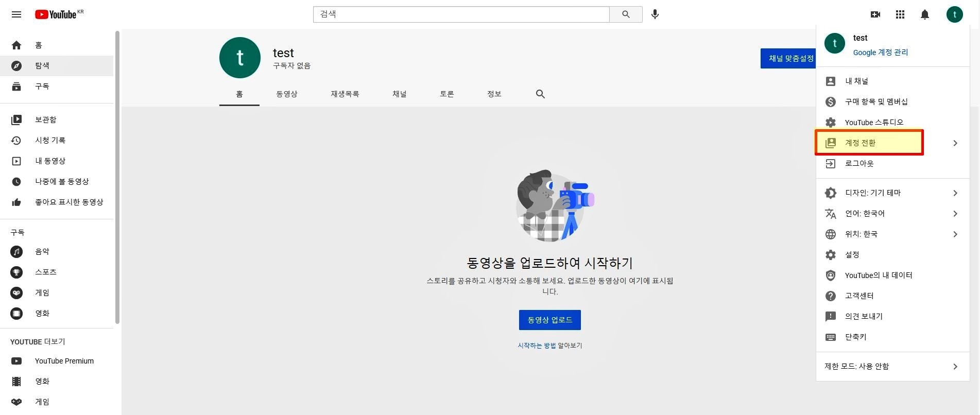The height and width of the screenshot is (415, 980).
Task: Click the create video camera icon
Action: [875, 14]
